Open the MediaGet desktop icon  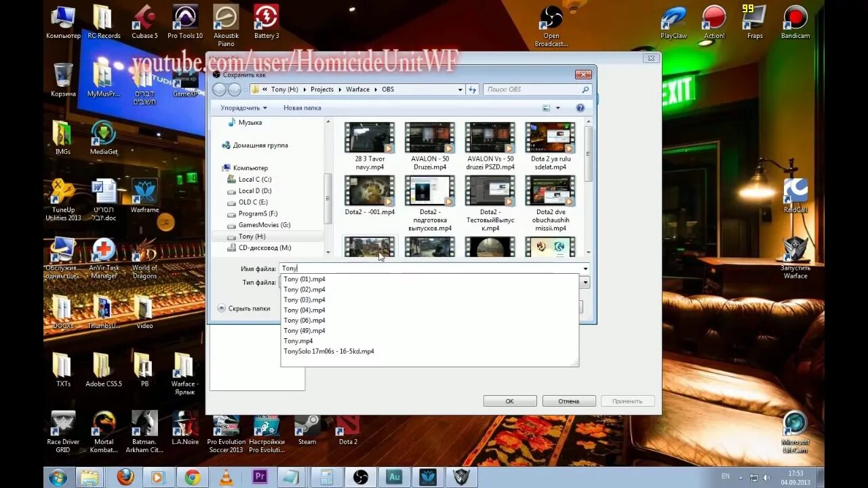(104, 138)
